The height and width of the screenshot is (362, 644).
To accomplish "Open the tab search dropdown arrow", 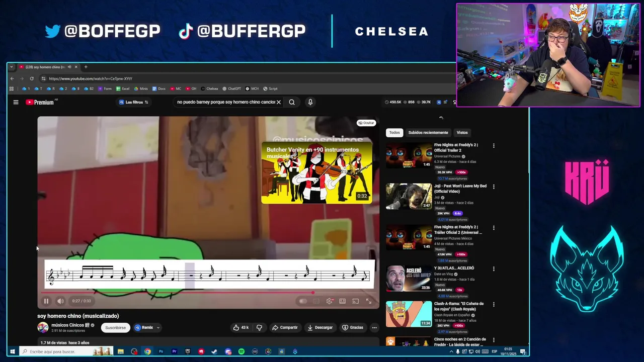I will (x=11, y=67).
